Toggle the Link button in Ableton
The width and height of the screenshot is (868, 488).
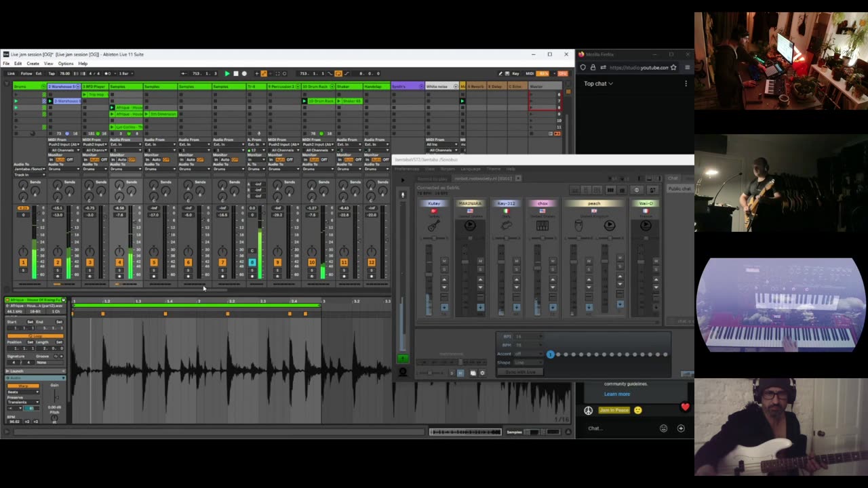pyautogui.click(x=11, y=73)
